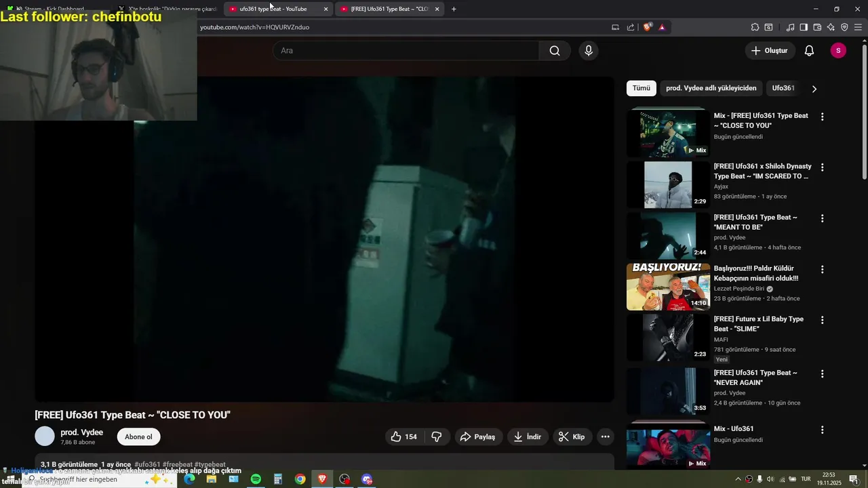The height and width of the screenshot is (488, 868).
Task: Select 'prod. Vydee adlı yükleyiciden' chip
Action: tap(711, 88)
